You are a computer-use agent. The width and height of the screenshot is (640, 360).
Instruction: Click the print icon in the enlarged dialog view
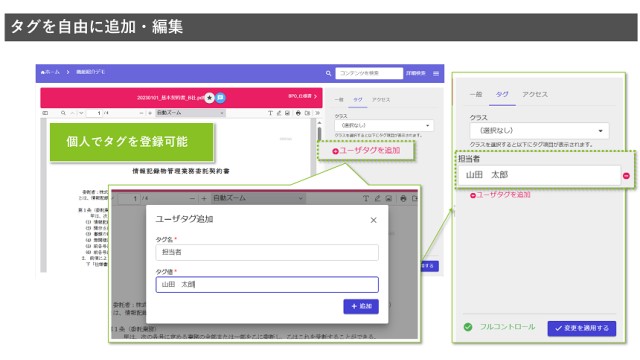point(403,198)
